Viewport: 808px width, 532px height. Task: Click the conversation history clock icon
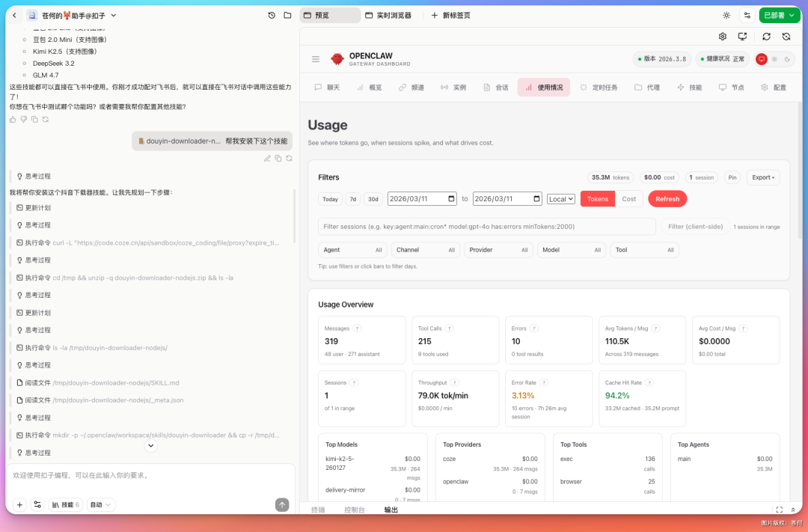272,15
